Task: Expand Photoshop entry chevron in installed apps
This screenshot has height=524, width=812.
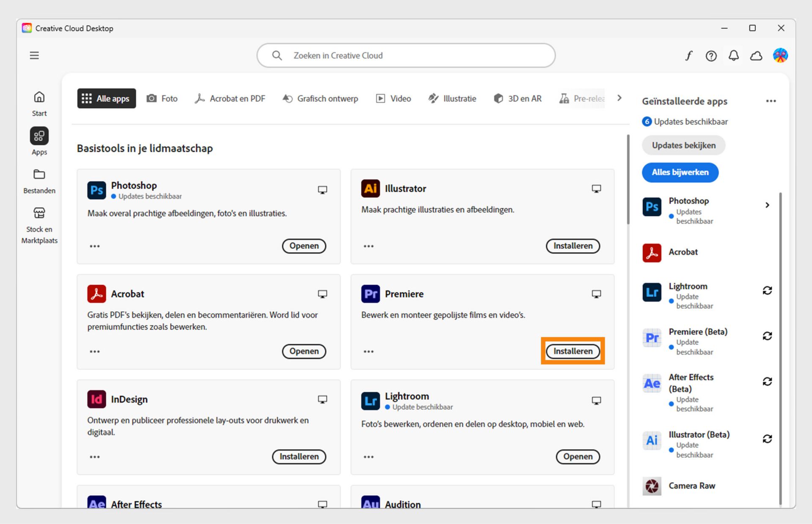Action: (x=767, y=205)
